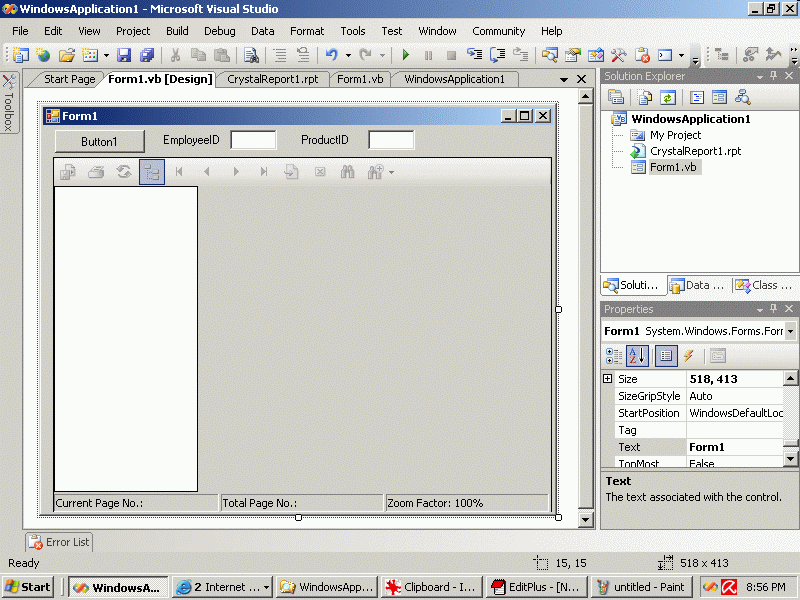800x600 pixels.
Task: Go to the last page in the report viewer
Action: coord(264,172)
